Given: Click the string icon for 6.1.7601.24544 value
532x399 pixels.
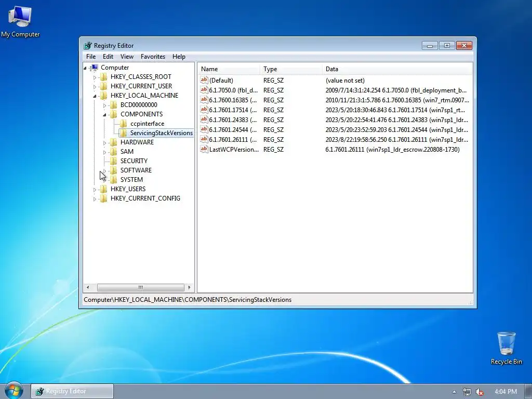Looking at the screenshot, I should point(204,129).
